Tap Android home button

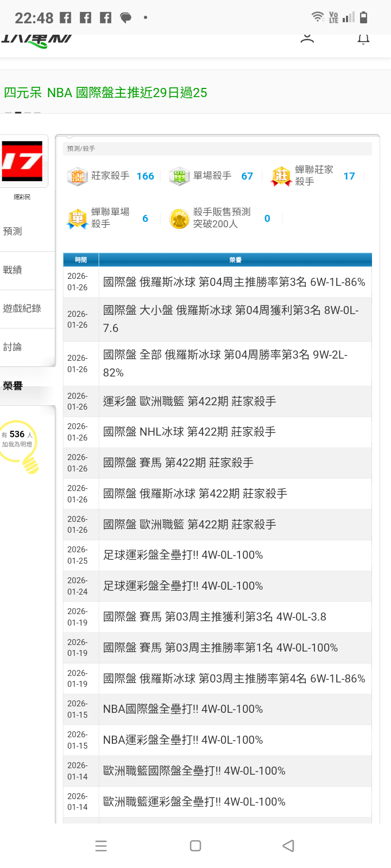[195, 846]
